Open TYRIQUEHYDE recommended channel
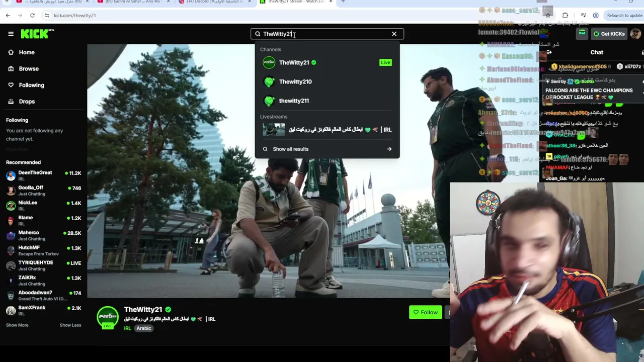The image size is (644, 362). pos(44,265)
